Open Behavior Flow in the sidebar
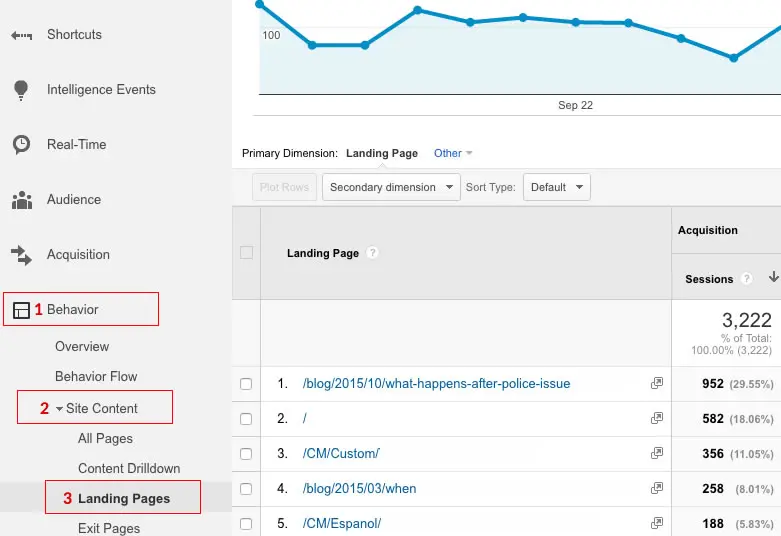 coord(96,377)
